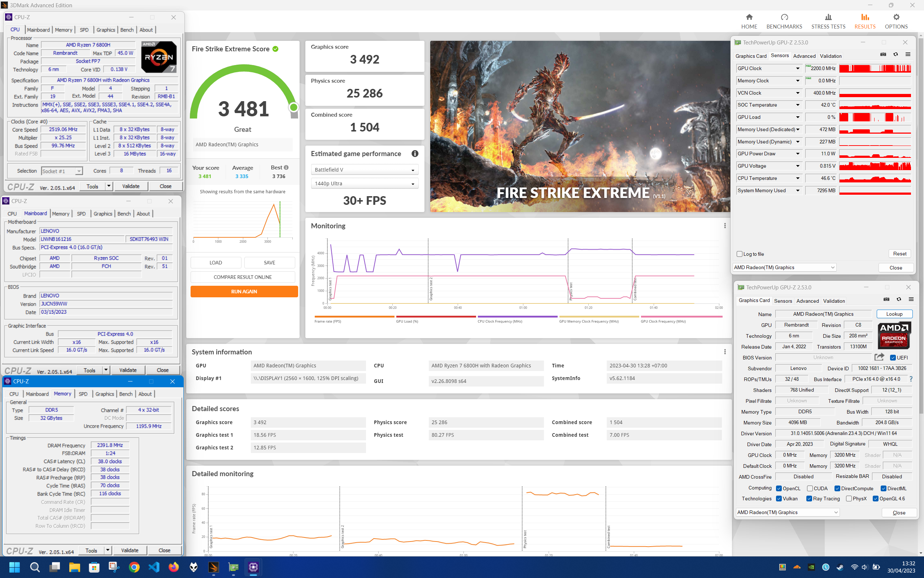Screen dimensions: 924x578
Task: Click RUN AGAIN button
Action: coord(244,291)
